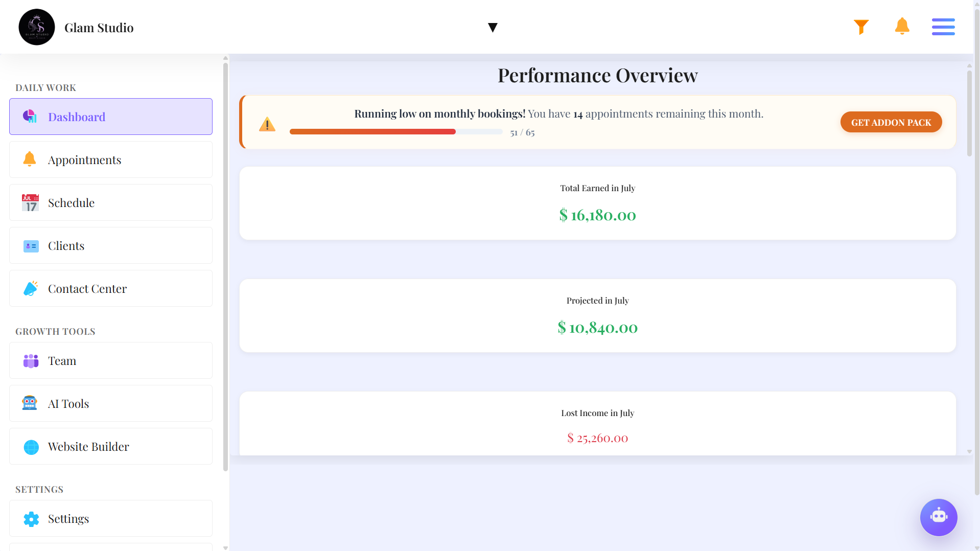Go to the Appointments page
Screen dimensions: 980x551
[x=111, y=159]
